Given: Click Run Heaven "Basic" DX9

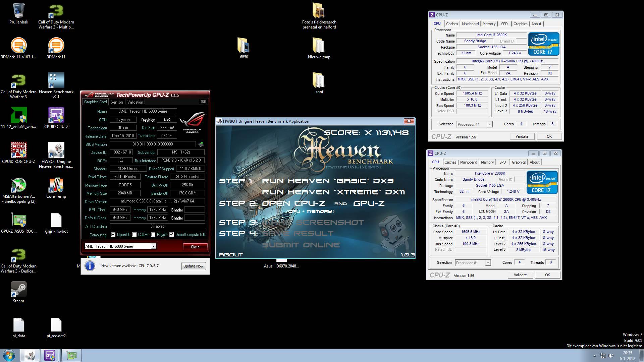Looking at the screenshot, I should (x=328, y=181).
